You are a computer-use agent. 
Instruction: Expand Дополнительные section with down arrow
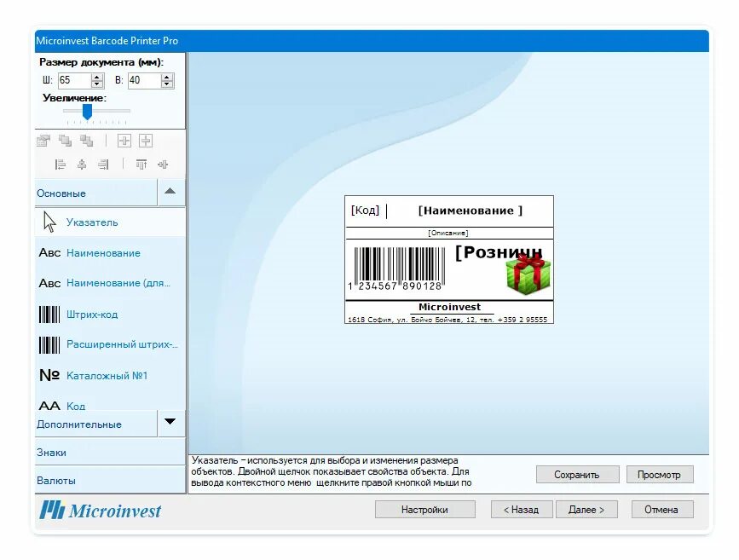tap(170, 421)
